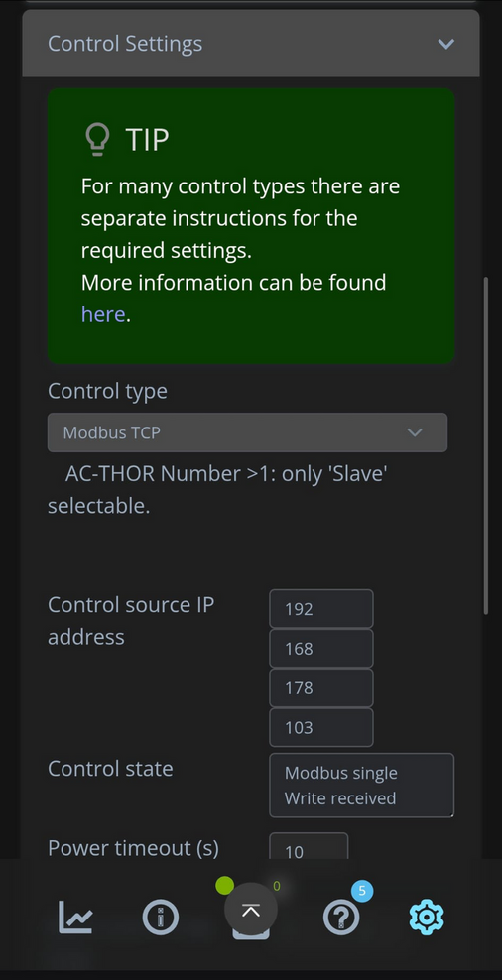Click the blue notification badge showing 5
Image resolution: width=502 pixels, height=980 pixels.
tap(362, 891)
